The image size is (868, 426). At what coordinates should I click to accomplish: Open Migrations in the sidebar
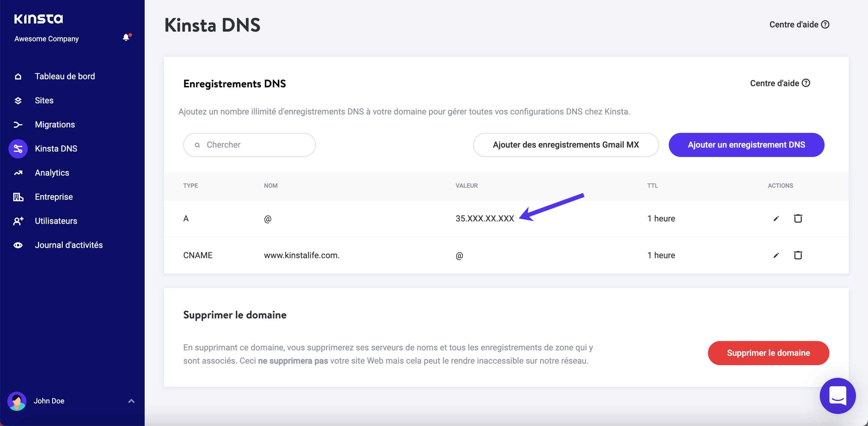pyautogui.click(x=55, y=125)
